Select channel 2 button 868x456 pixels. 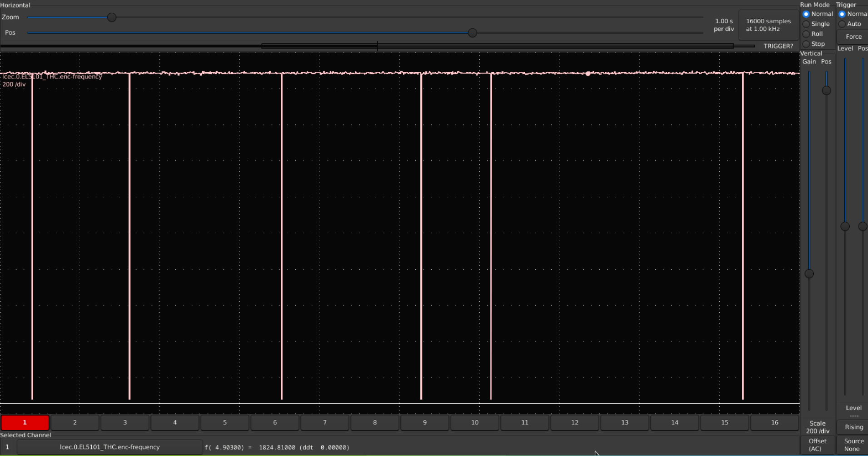click(75, 422)
